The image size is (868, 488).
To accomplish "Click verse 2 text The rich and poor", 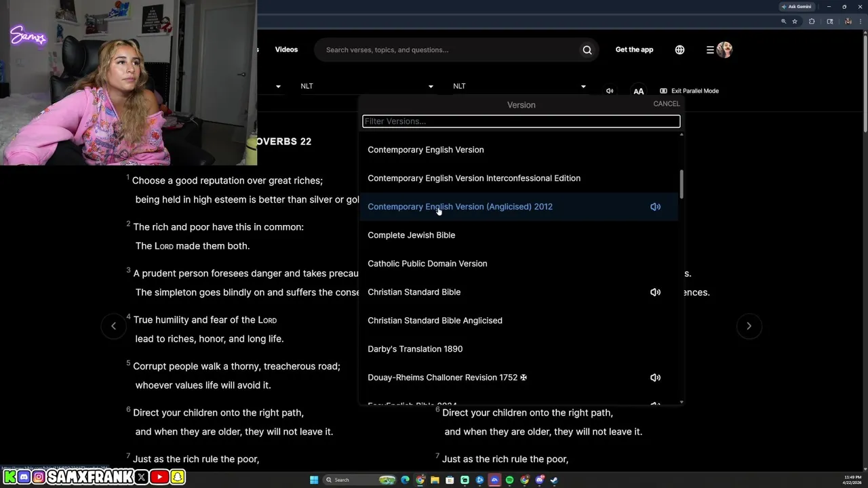I will (218, 227).
